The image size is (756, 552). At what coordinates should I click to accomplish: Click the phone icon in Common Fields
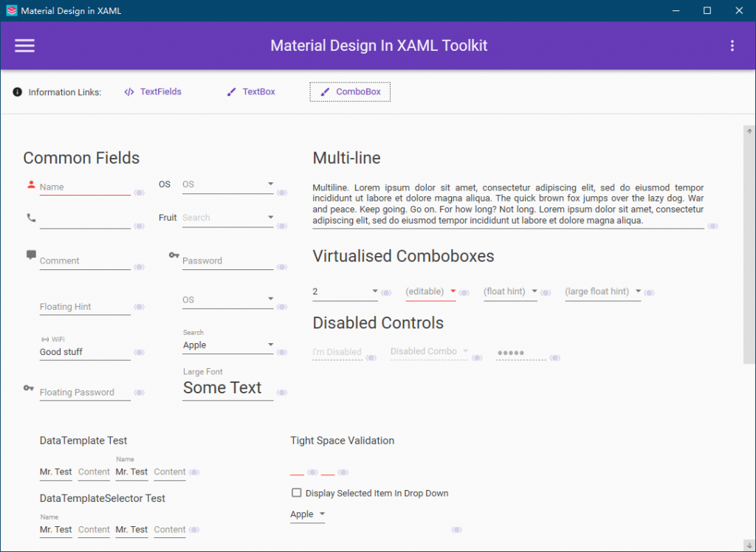pos(30,218)
